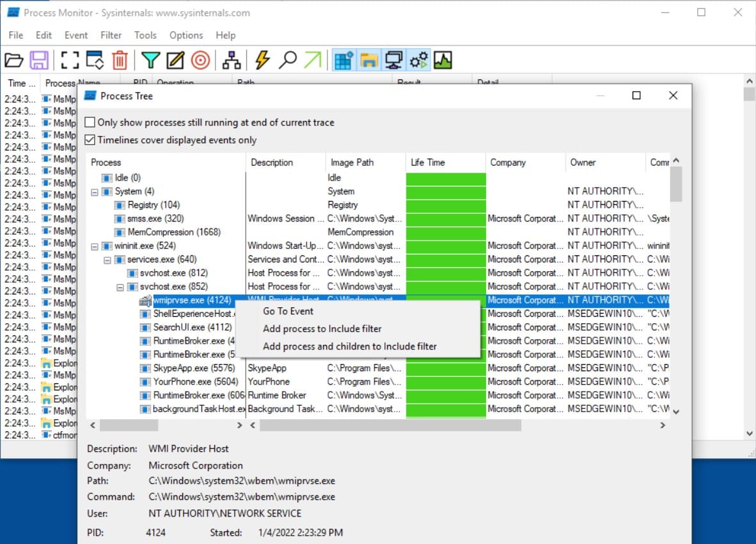Open the Filter menu
756x544 pixels.
tap(111, 35)
